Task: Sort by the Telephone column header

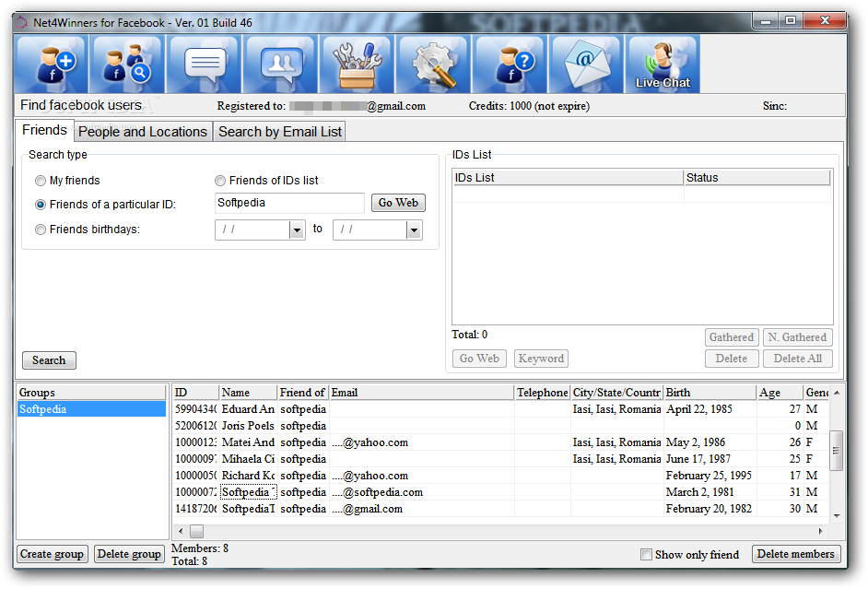Action: point(543,393)
